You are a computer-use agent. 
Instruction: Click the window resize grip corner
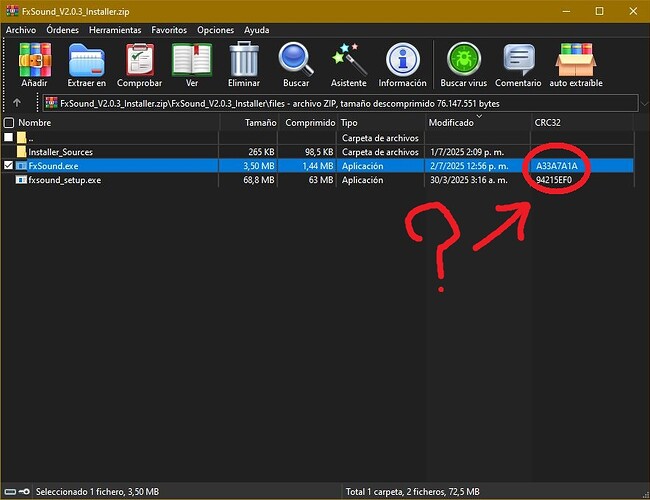tap(645, 495)
